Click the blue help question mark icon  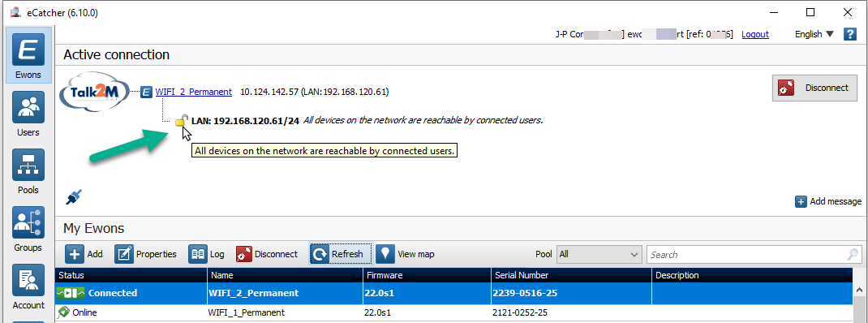(849, 34)
